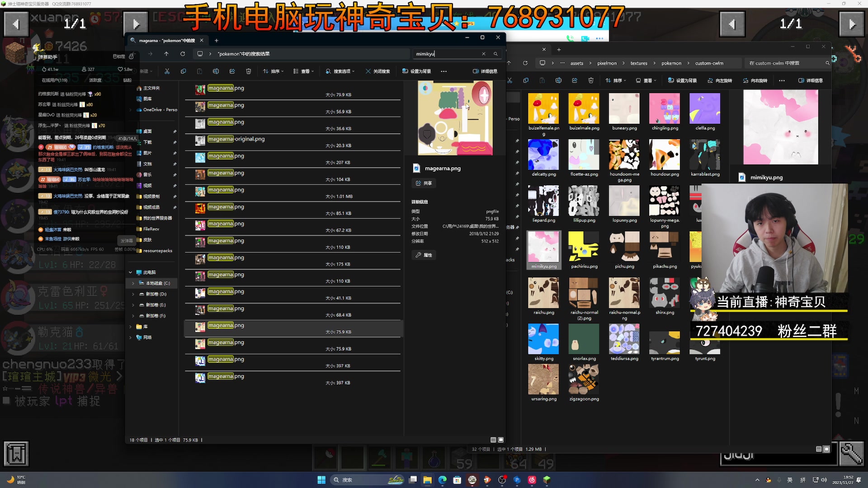Open the 排序 sort dropdown
Viewport: 868px width, 488px height.
pyautogui.click(x=273, y=71)
